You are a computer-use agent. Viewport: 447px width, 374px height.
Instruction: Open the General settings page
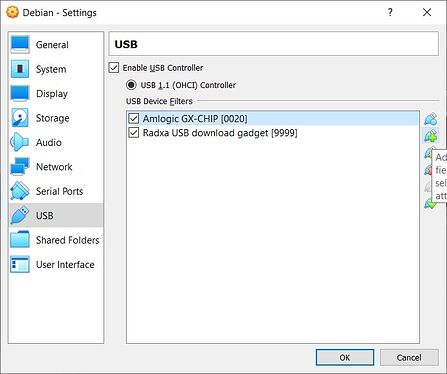coord(56,45)
